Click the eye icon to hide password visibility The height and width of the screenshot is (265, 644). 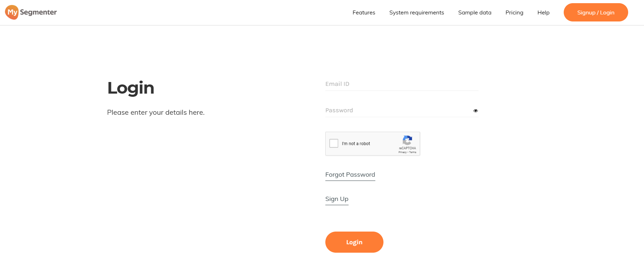click(x=475, y=111)
